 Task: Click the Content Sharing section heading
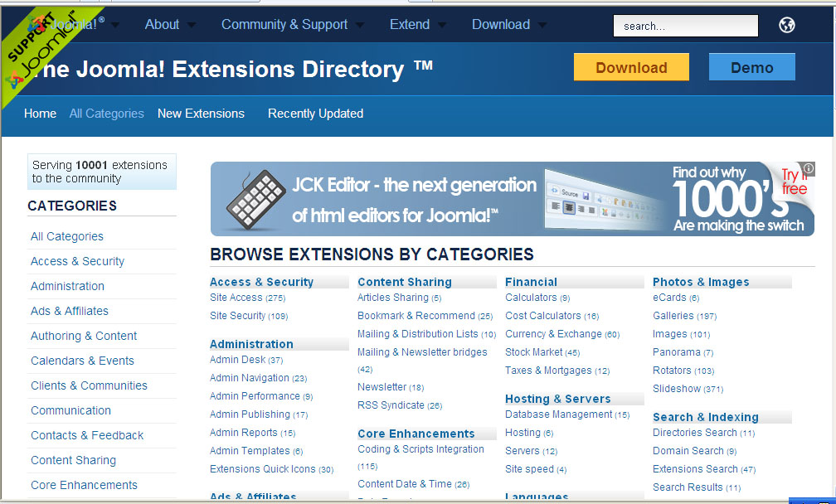tap(405, 282)
